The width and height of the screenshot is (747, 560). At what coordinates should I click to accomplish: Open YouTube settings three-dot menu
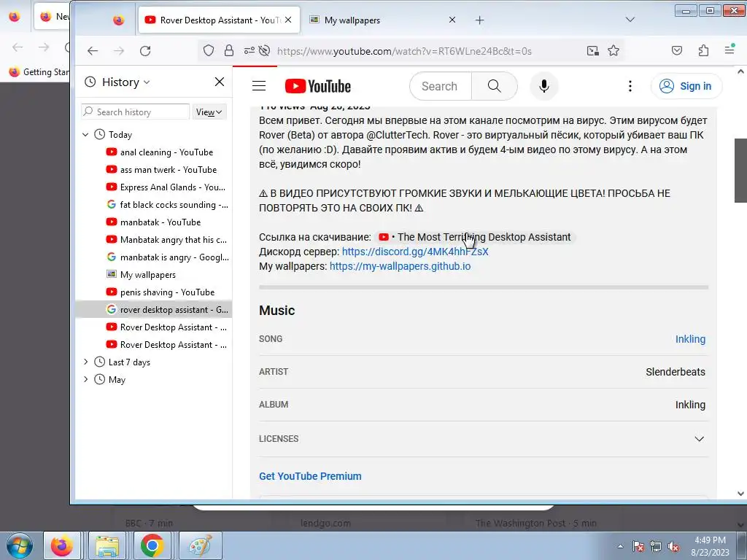coord(630,86)
